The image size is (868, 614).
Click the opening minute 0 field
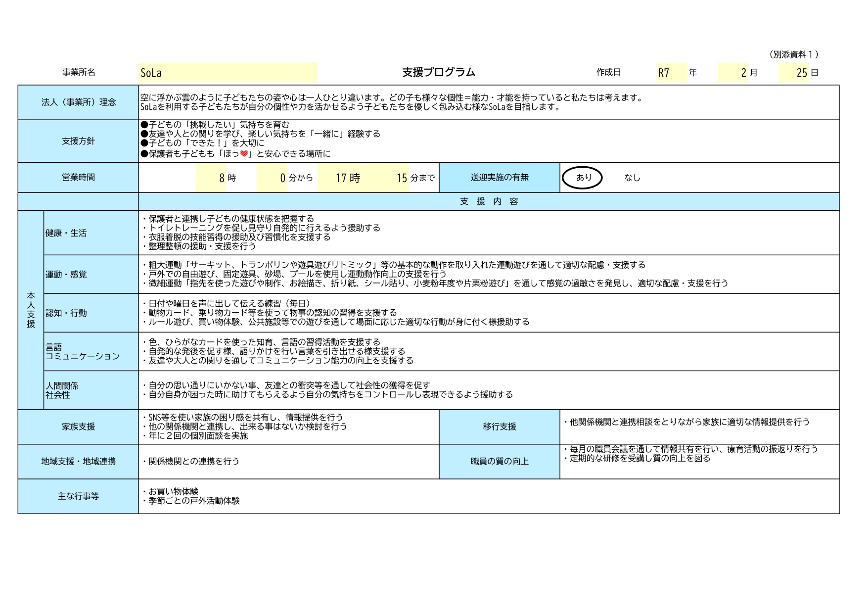272,178
